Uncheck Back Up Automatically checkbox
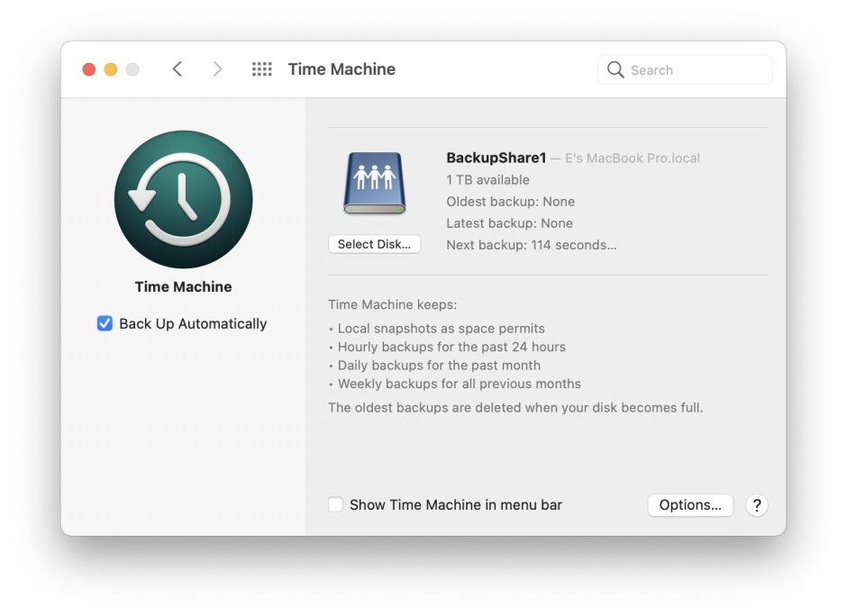The width and height of the screenshot is (847, 616). [x=105, y=323]
